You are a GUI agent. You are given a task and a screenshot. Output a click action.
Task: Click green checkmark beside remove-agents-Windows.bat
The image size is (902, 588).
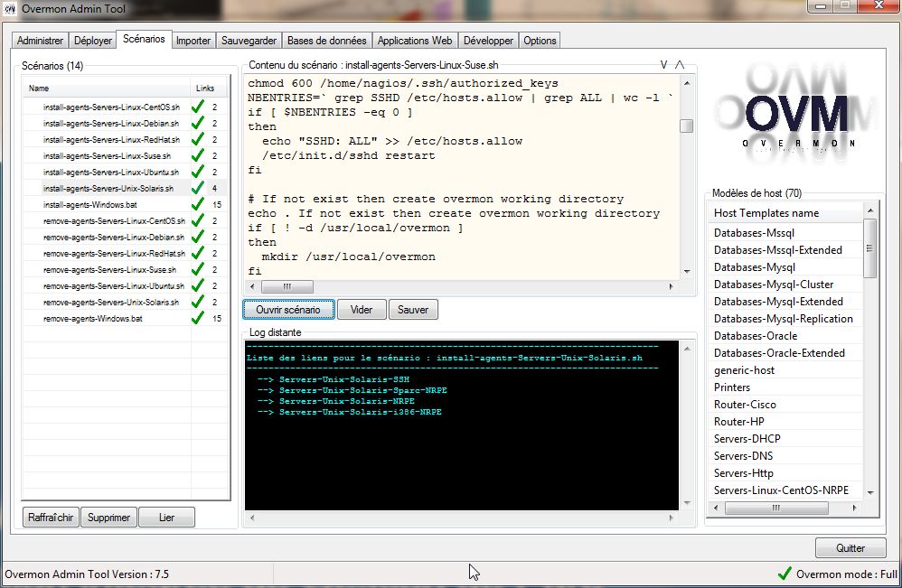click(x=198, y=319)
